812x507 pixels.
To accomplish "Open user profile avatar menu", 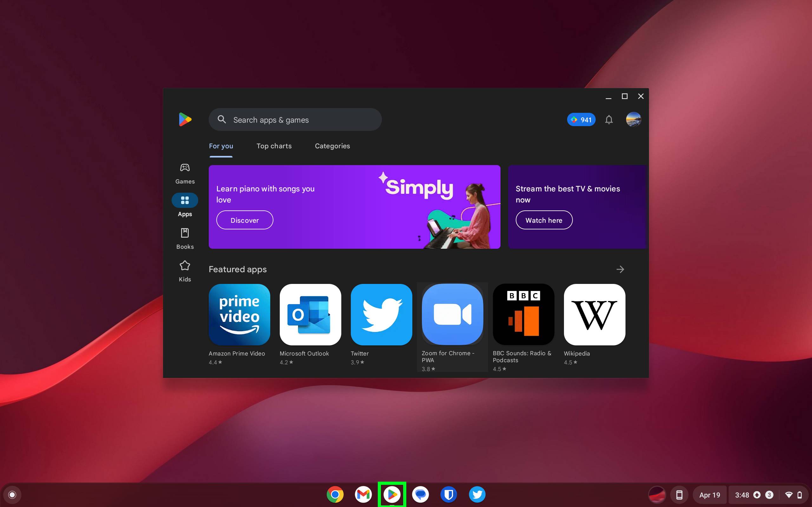I will pos(633,120).
